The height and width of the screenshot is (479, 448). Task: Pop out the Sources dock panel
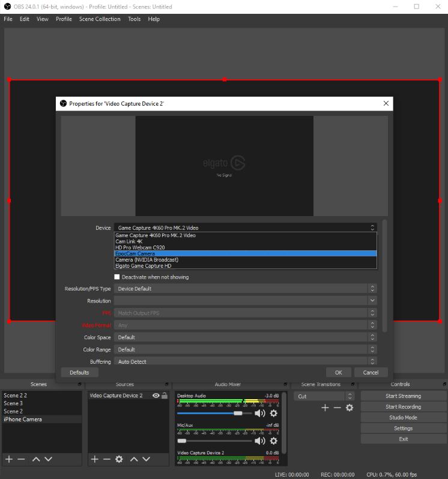tap(166, 384)
